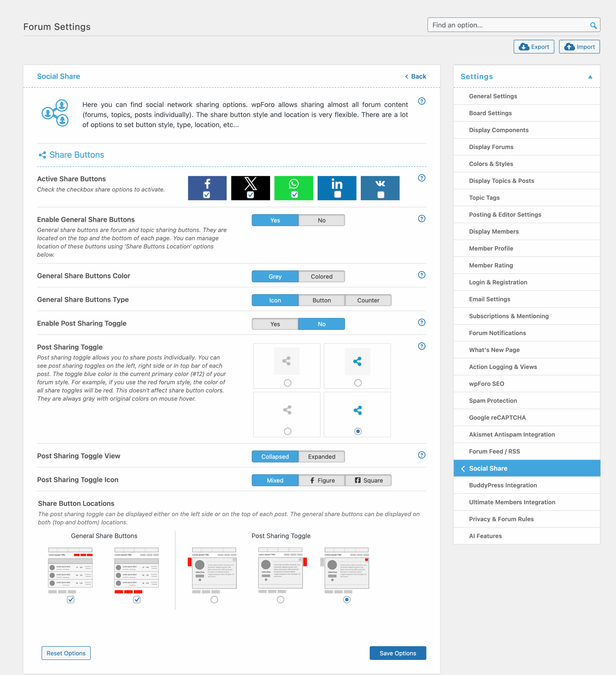
Task: Click help icon for Post Sharing Toggle View
Action: pos(421,455)
